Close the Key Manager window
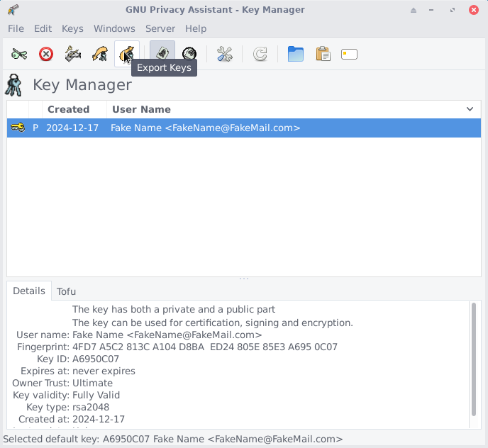The height and width of the screenshot is (448, 488). tap(474, 10)
